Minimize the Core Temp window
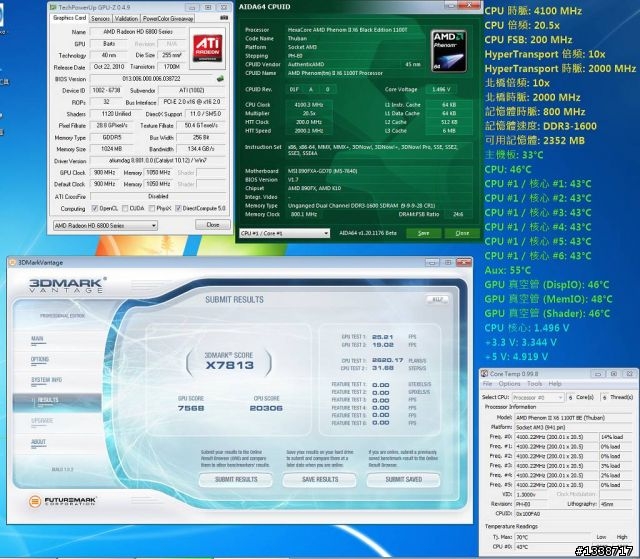The image size is (640, 559). coord(598,373)
